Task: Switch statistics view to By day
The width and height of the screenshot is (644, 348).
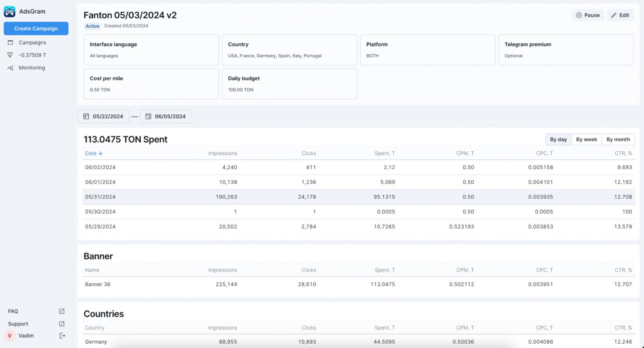Action: click(558, 140)
